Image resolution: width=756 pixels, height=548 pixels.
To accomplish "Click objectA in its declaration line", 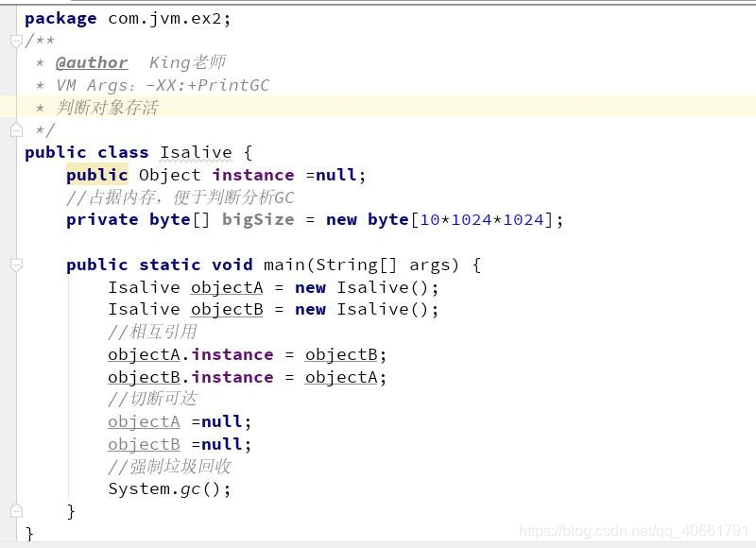I will tap(227, 287).
